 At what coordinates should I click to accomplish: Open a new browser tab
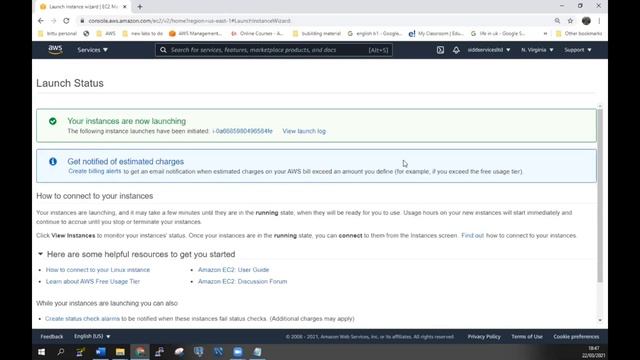coord(140,7)
